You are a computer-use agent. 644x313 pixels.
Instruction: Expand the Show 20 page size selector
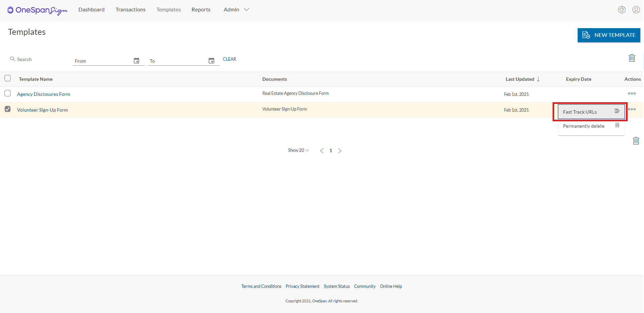coord(298,150)
